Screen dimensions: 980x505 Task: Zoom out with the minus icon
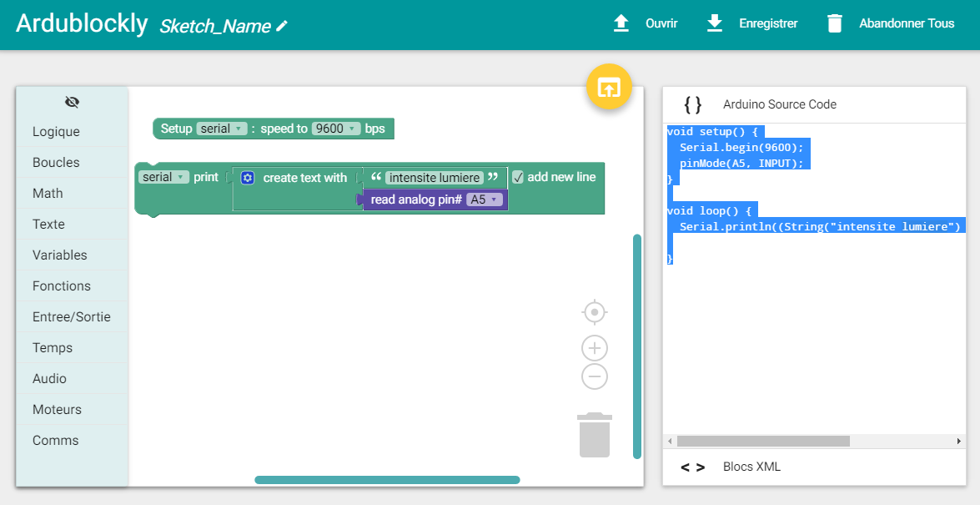[x=595, y=376]
